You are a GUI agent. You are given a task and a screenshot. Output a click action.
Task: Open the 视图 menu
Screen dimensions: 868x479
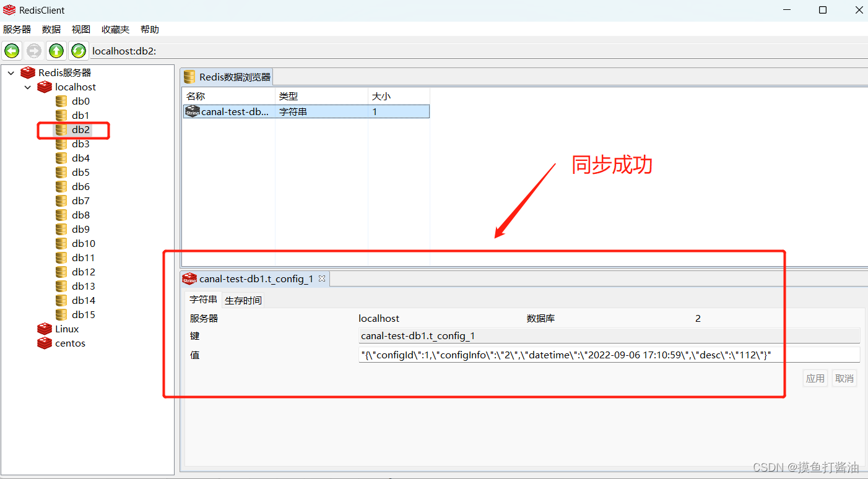click(x=81, y=29)
